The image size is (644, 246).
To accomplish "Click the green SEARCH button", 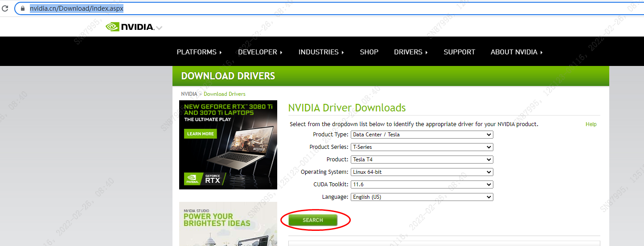I will click(x=313, y=220).
